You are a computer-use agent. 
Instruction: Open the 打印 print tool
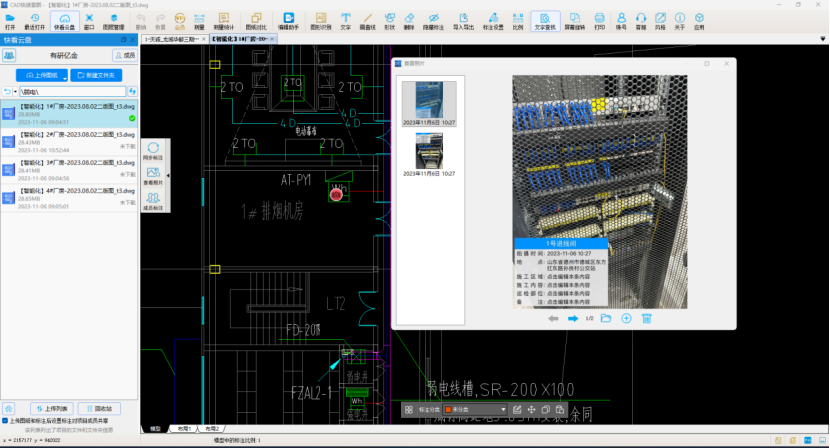(x=600, y=20)
